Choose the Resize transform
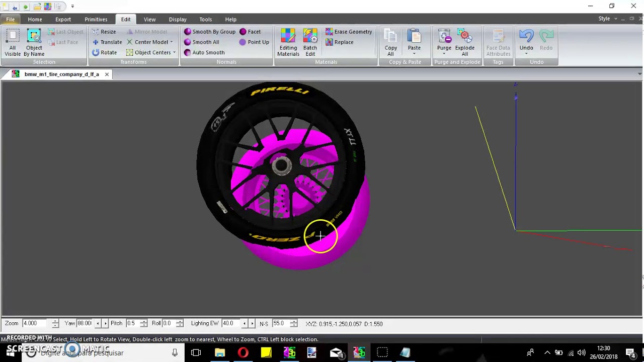Screen dimensions: 644x362 [104, 32]
